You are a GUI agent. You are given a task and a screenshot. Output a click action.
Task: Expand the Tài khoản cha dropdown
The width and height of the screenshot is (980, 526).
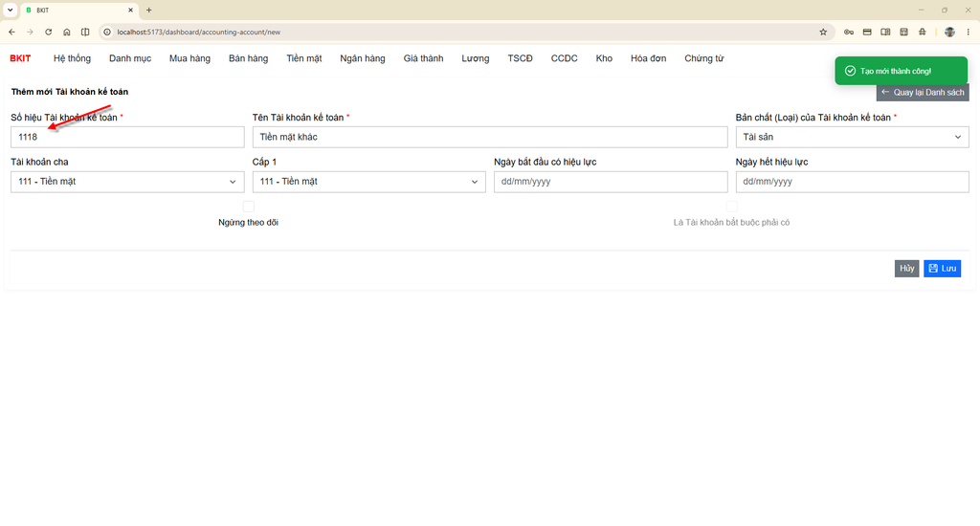[x=127, y=182]
